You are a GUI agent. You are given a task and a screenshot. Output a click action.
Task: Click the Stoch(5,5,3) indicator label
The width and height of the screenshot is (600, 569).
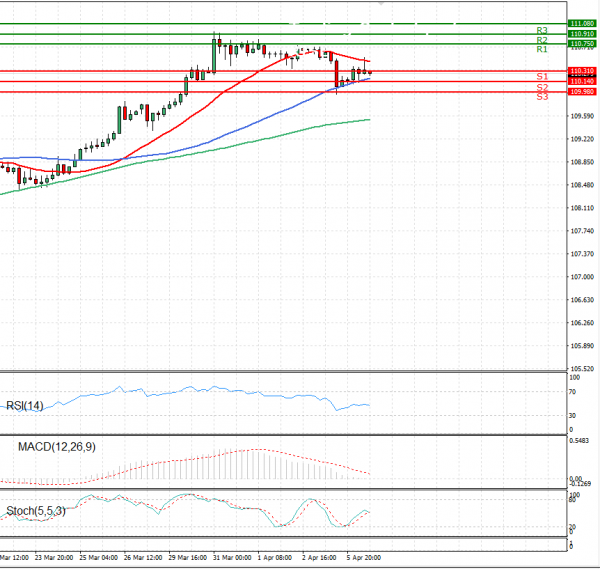point(34,511)
